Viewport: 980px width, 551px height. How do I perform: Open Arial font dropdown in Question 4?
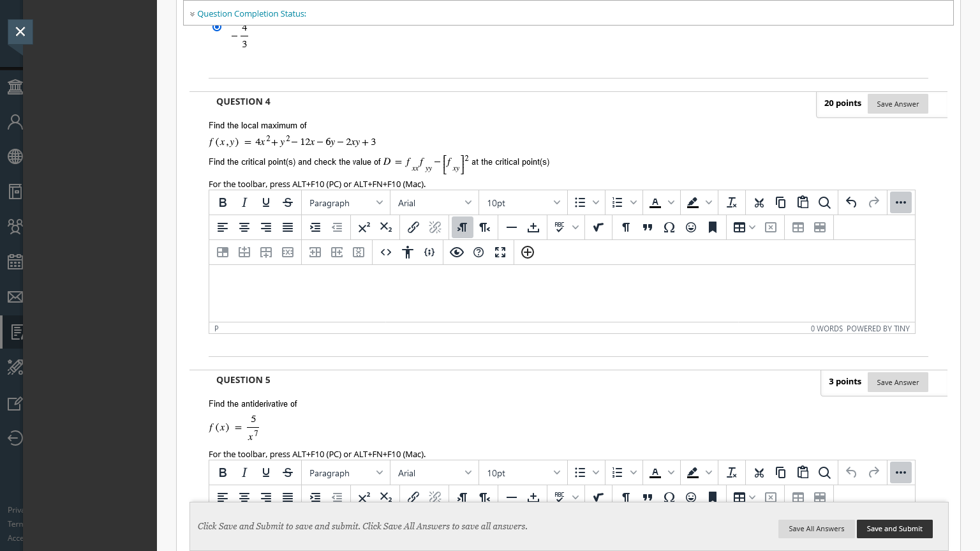434,203
